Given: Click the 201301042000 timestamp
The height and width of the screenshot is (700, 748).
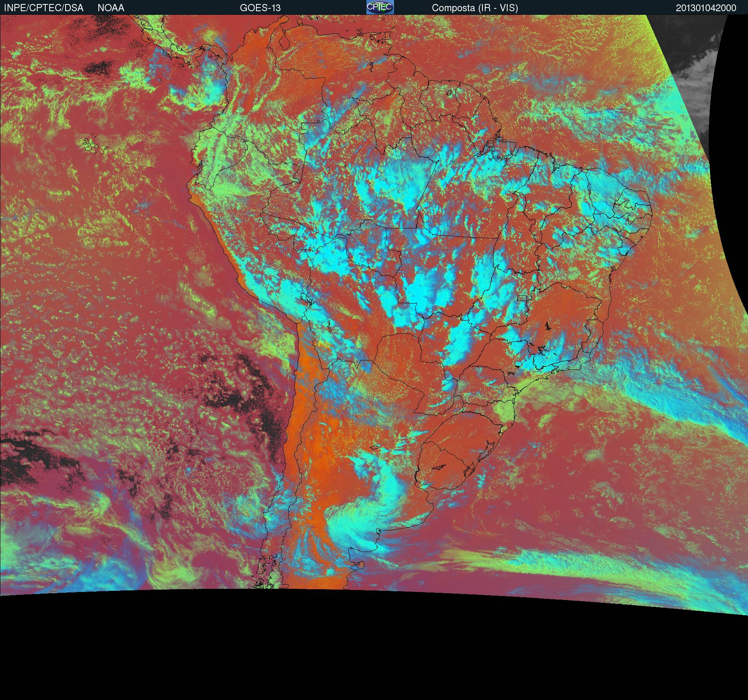Looking at the screenshot, I should pyautogui.click(x=706, y=8).
